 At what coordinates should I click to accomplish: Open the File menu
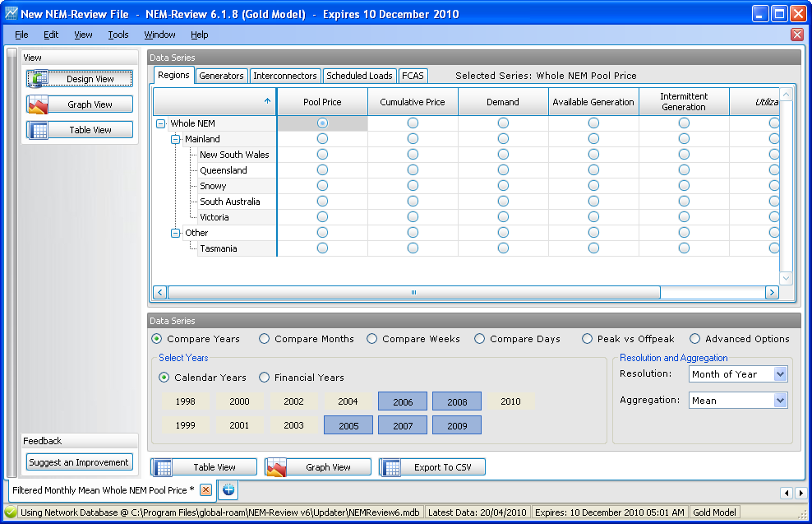click(x=21, y=35)
